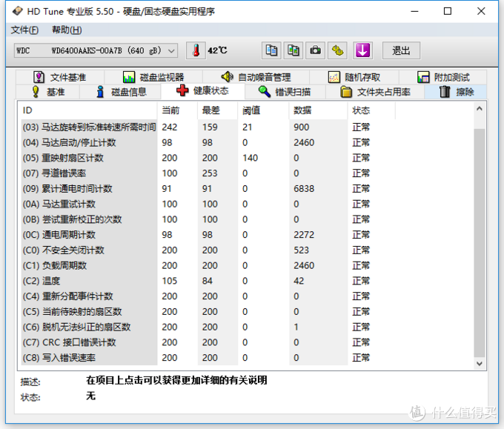Viewport: 504px width, 429px height.
Task: Open the WDC WD6400AAKS drive dropdown
Action: (x=96, y=50)
